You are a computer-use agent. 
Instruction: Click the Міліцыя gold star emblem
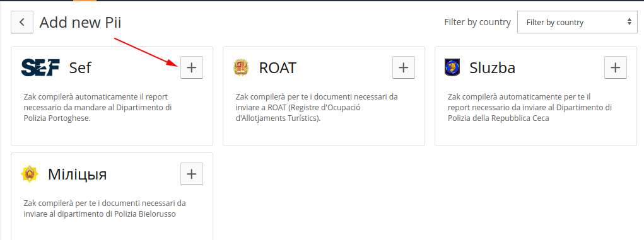click(x=30, y=174)
